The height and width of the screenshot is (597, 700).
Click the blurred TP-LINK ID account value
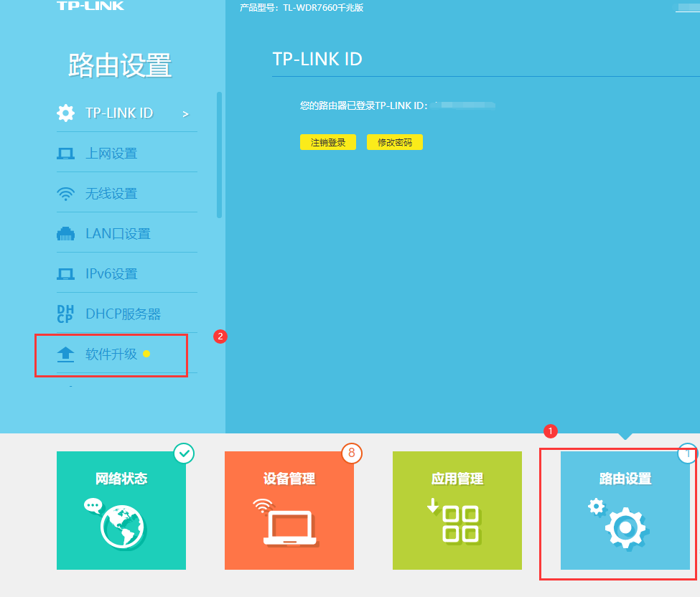[x=463, y=105]
